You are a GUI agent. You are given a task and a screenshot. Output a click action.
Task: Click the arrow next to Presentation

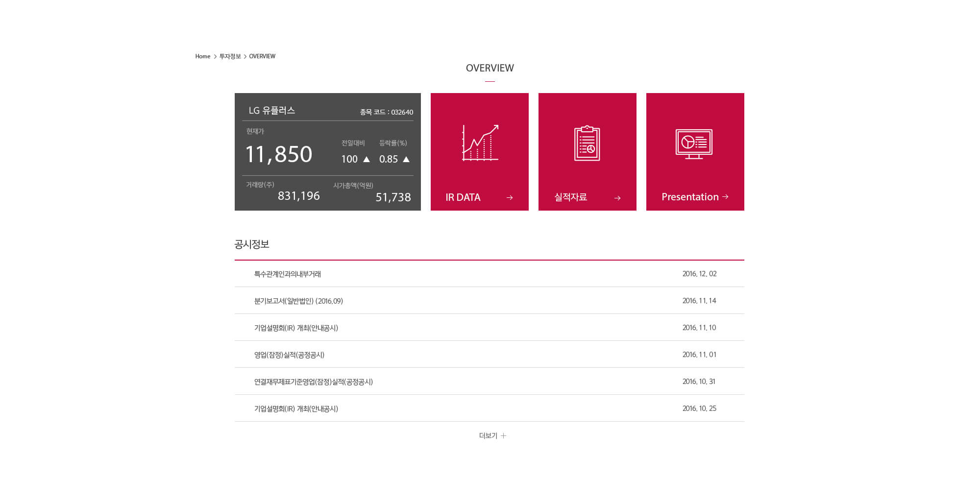pos(725,197)
